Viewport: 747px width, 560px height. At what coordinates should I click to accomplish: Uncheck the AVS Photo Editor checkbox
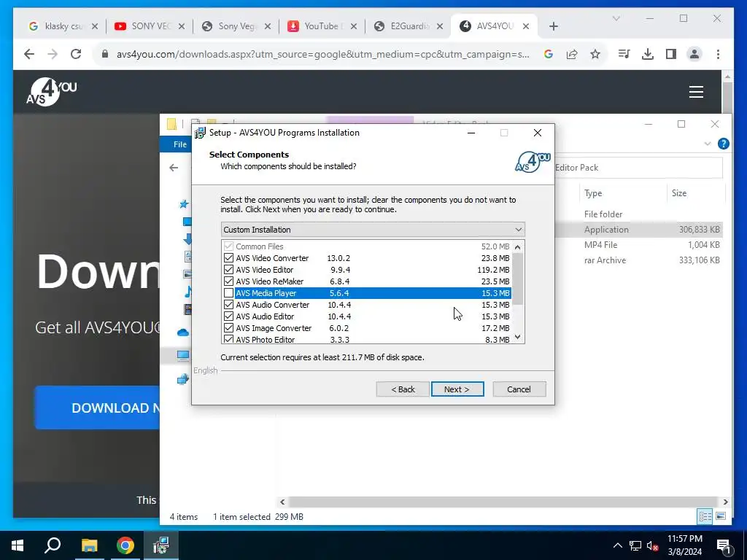[x=228, y=340]
